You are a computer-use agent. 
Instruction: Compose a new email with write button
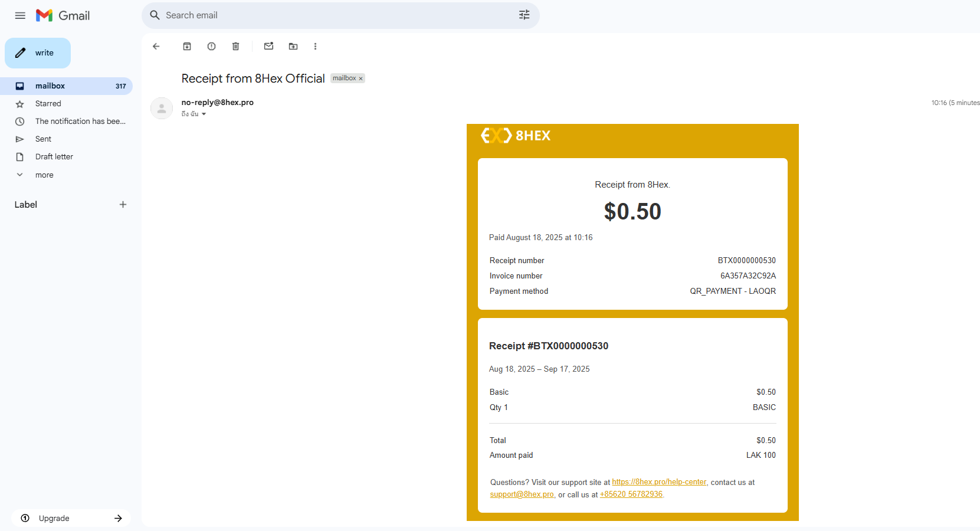click(37, 53)
